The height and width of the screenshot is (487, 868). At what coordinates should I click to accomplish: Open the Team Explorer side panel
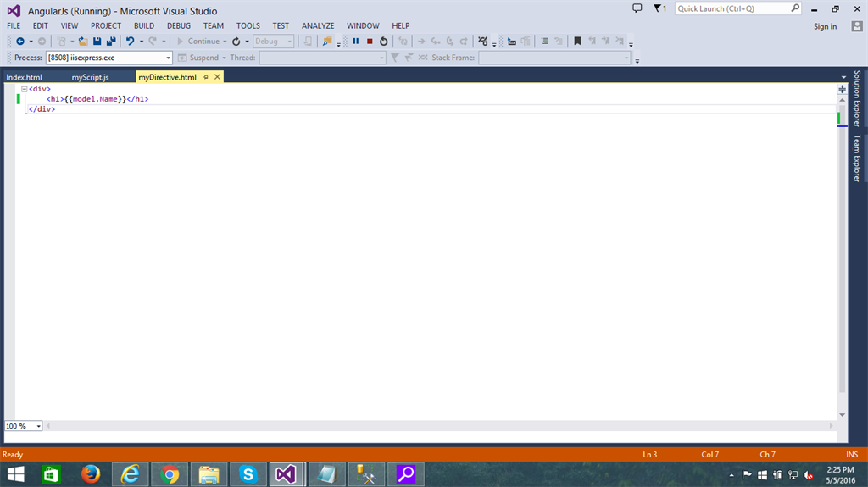coord(857,158)
